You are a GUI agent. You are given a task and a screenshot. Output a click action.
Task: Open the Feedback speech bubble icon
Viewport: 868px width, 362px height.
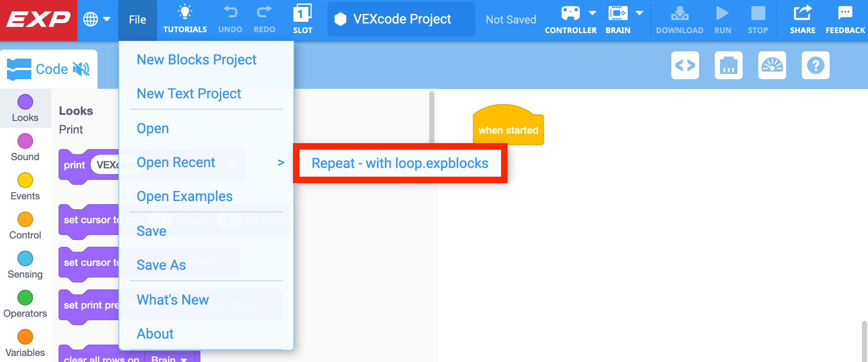(x=845, y=13)
